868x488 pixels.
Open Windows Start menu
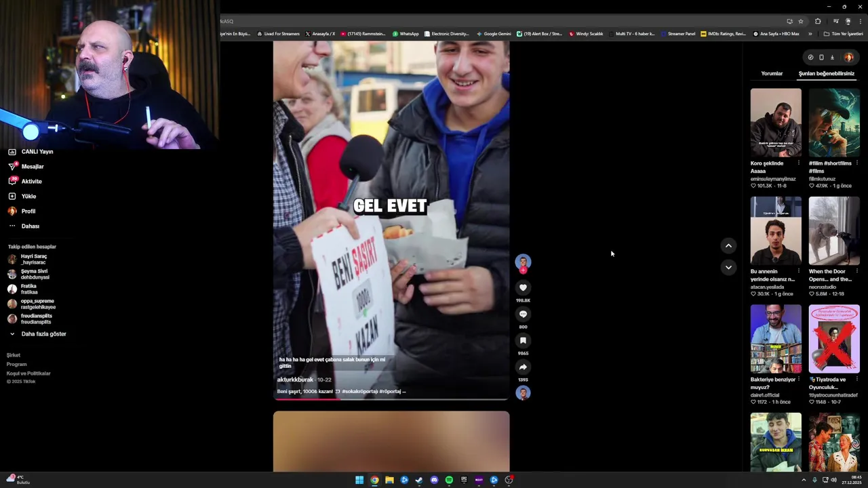coord(359,480)
